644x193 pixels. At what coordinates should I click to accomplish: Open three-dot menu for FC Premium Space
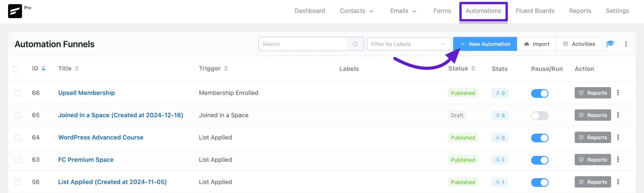click(x=618, y=159)
